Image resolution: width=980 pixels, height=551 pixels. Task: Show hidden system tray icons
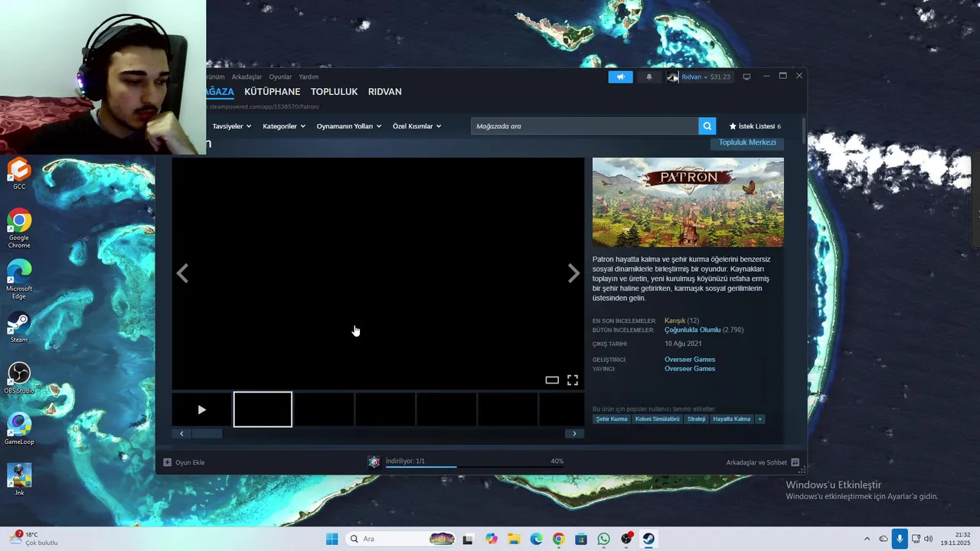point(867,539)
